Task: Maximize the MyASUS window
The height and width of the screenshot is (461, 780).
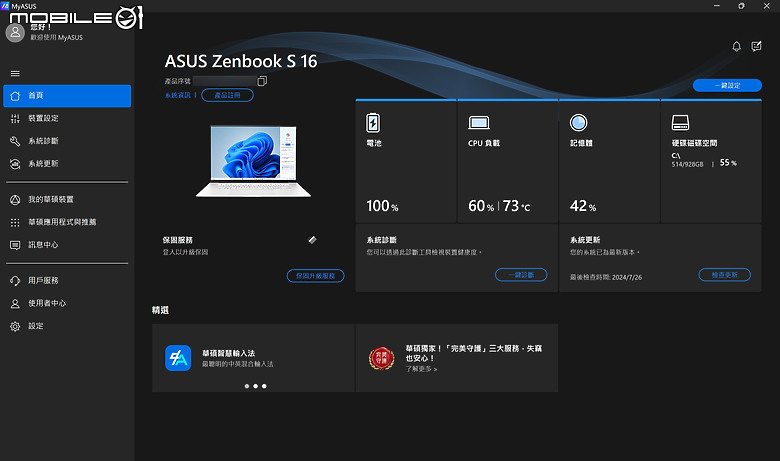Action: pos(741,6)
